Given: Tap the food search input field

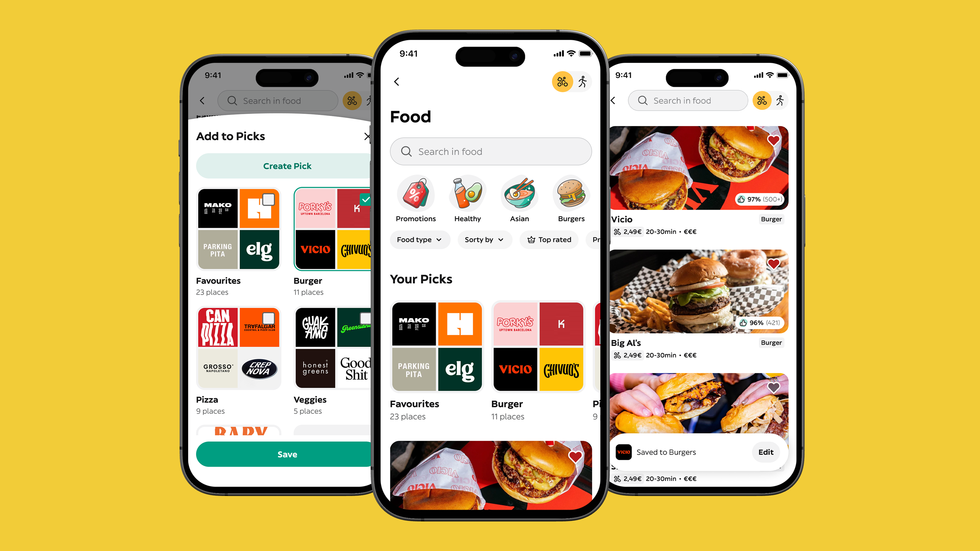Looking at the screenshot, I should pos(490,151).
